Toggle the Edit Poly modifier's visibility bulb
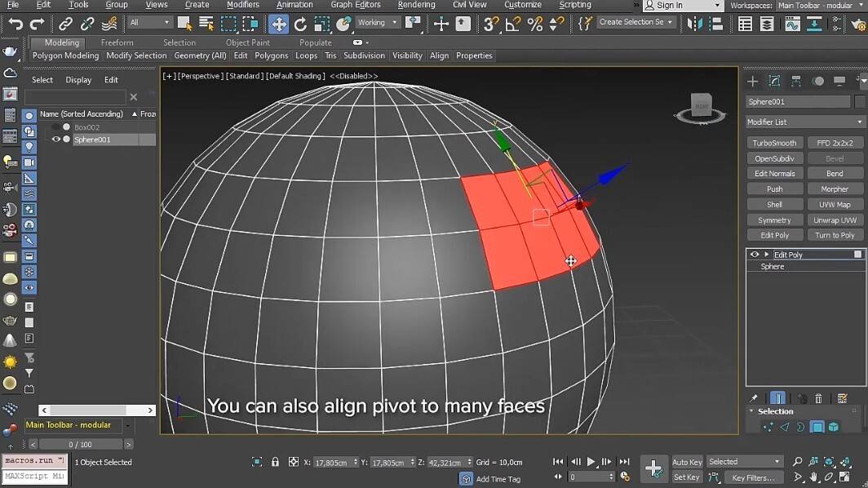 (x=755, y=254)
